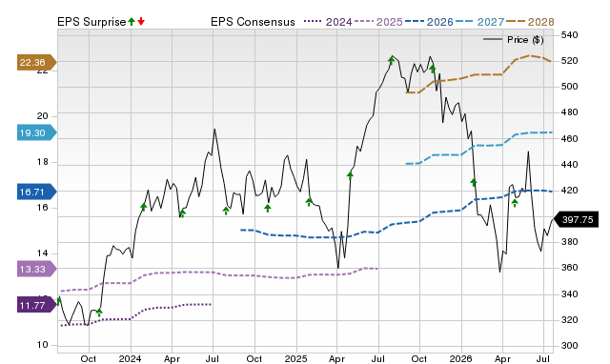Click the 20 EPS axis label
The height and width of the screenshot is (364, 610).
click(42, 116)
